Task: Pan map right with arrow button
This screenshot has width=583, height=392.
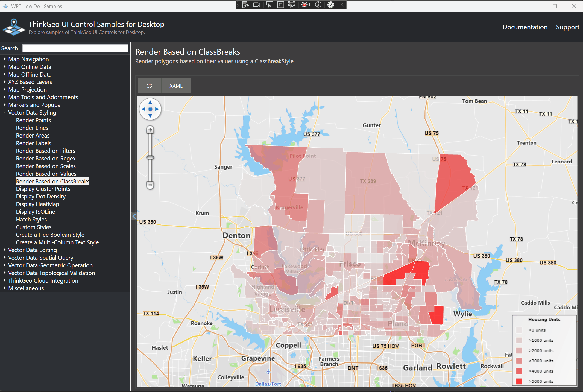Action: [157, 109]
